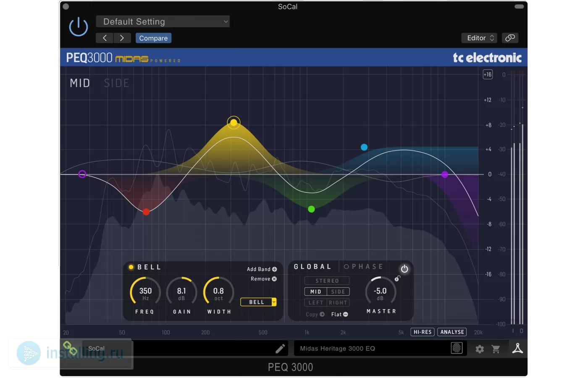588x378 pixels.
Task: Toggle the global section power button
Action: (x=404, y=269)
